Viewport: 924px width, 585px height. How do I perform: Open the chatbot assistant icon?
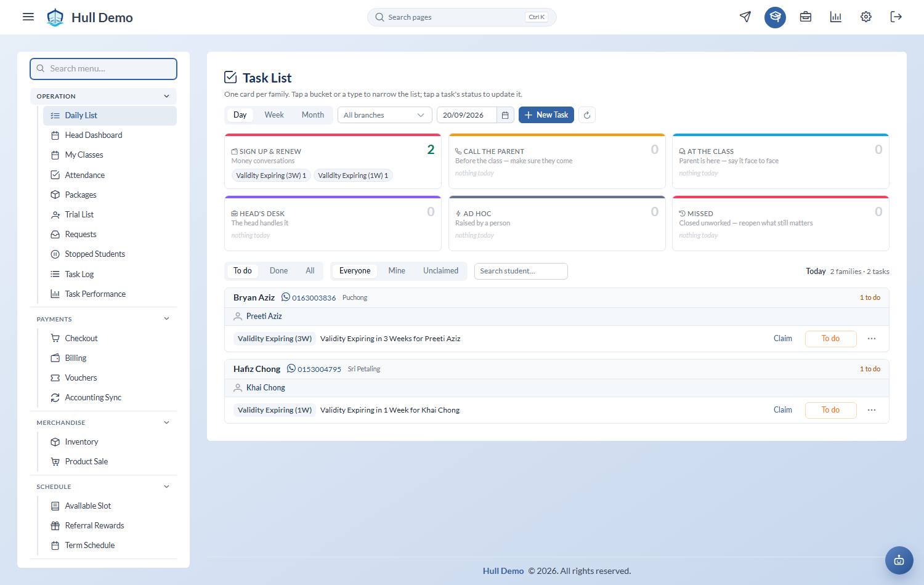coord(899,560)
